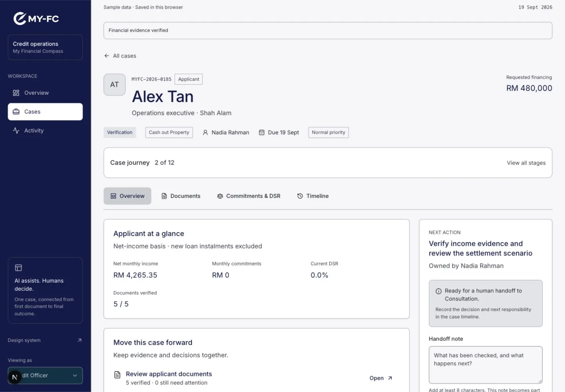Click the 2 of 12 journey progress text
This screenshot has height=392, width=565.
click(x=164, y=163)
